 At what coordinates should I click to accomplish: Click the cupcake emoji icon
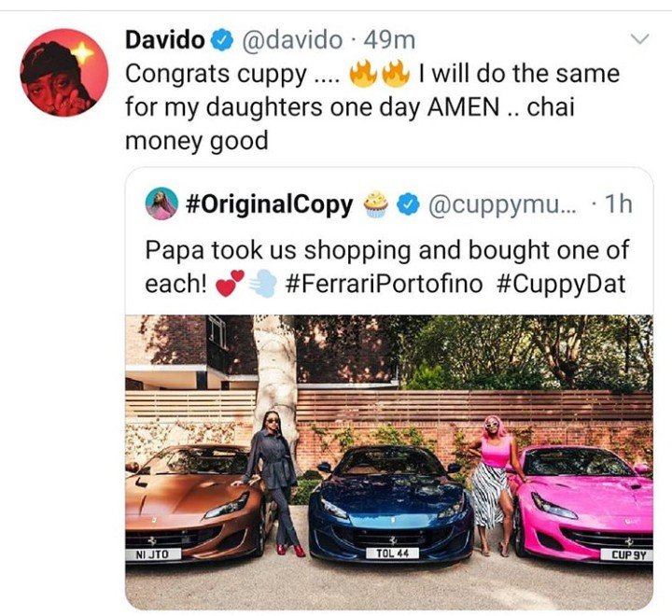(x=376, y=205)
